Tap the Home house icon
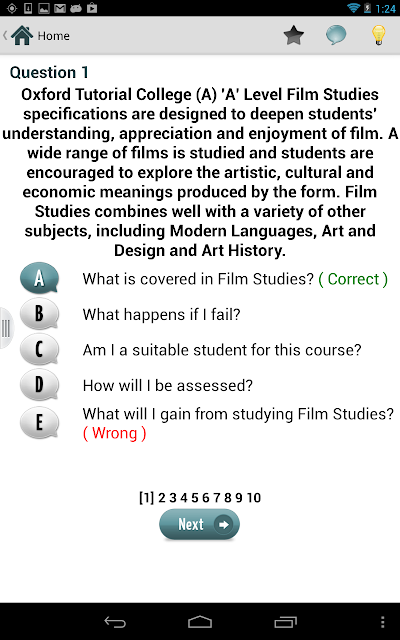Image resolution: width=400 pixels, height=640 pixels. (x=22, y=36)
